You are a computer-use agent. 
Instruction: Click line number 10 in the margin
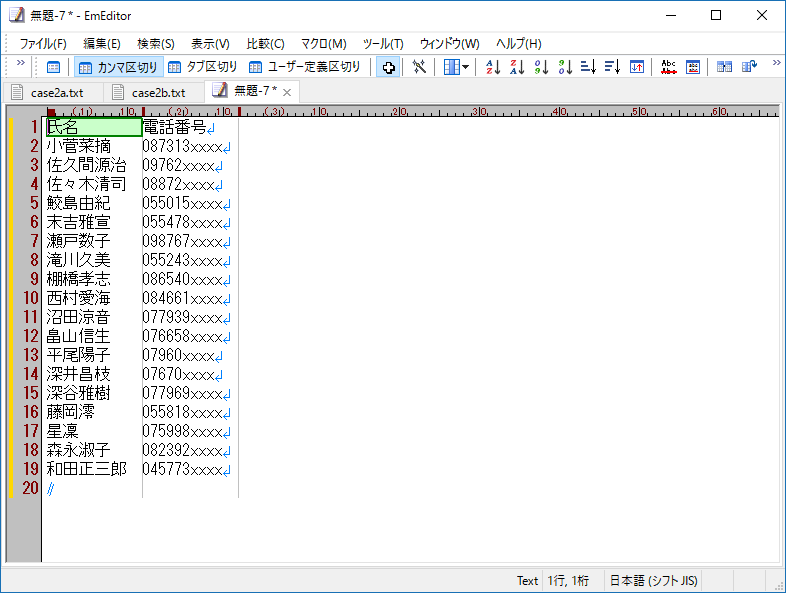(x=31, y=298)
